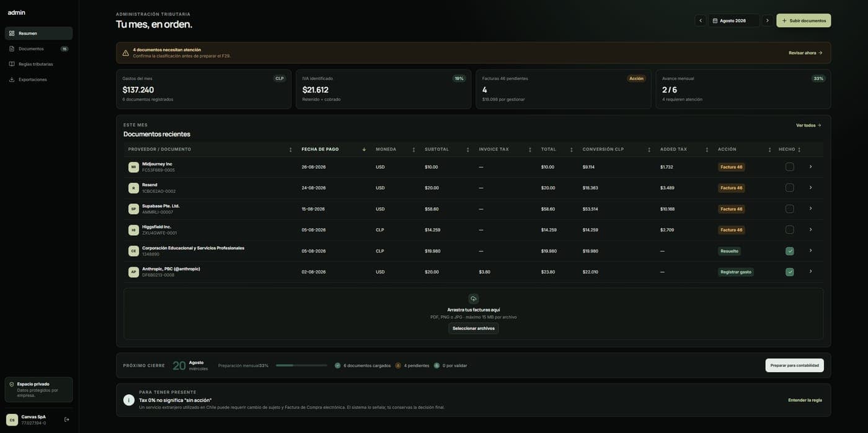
Task: Check the Hecho box for Higgsfield Inc.
Action: pyautogui.click(x=789, y=230)
